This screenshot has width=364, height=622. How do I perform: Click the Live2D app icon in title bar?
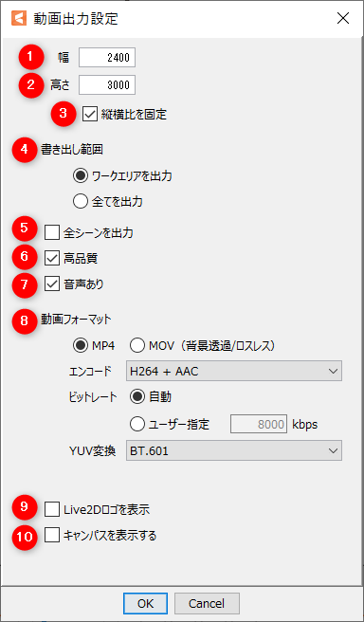pyautogui.click(x=19, y=18)
